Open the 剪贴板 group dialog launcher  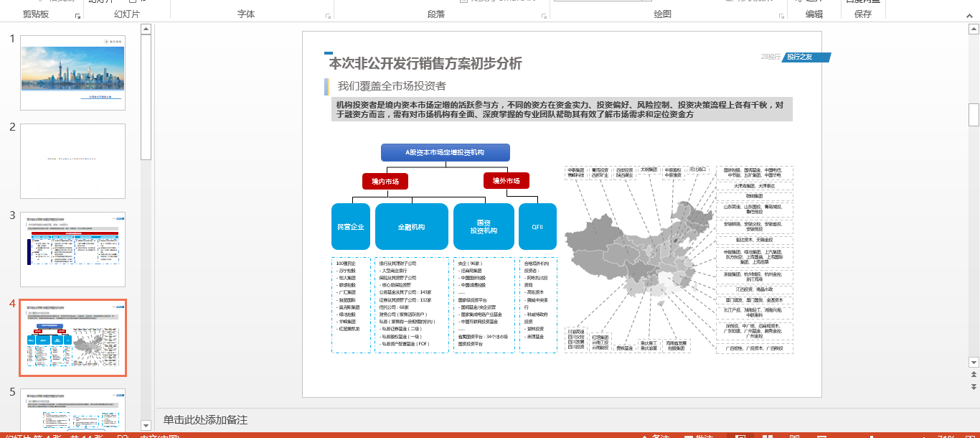coord(77,16)
